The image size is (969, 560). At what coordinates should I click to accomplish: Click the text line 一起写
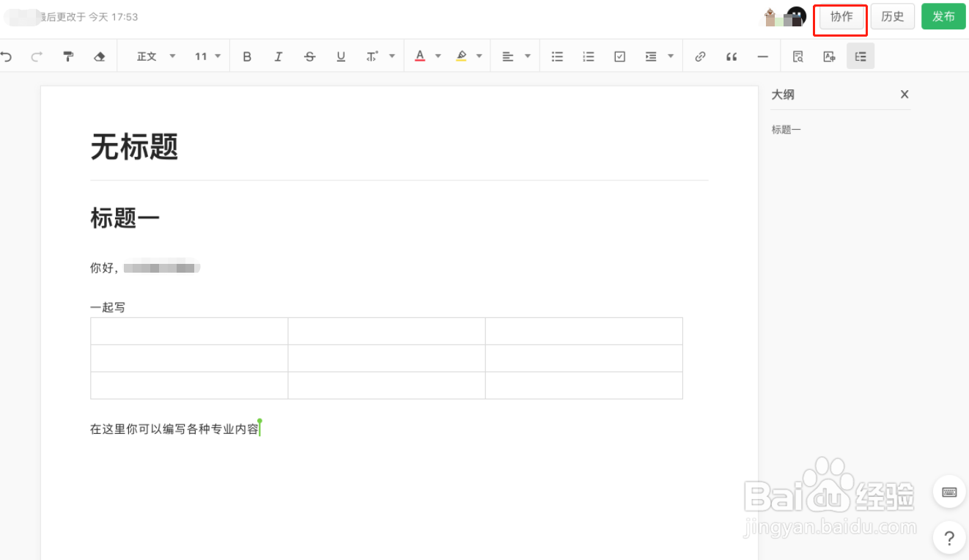[x=108, y=307]
